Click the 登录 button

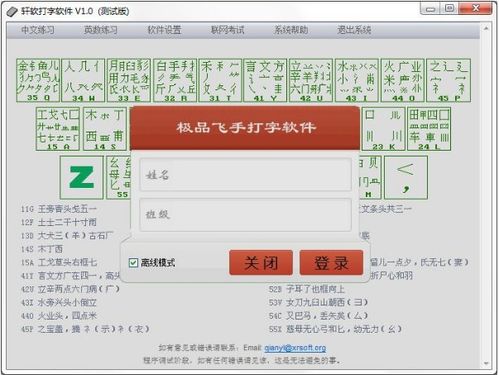[331, 263]
